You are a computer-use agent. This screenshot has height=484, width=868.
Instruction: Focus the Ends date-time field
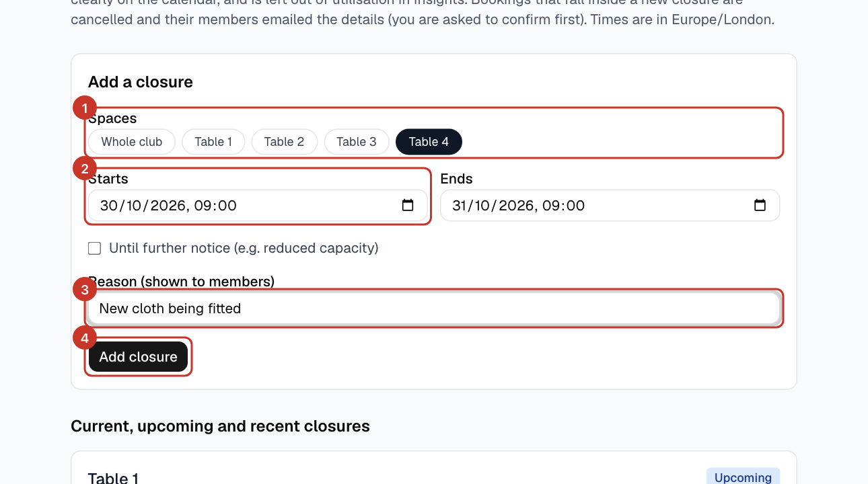pos(610,206)
